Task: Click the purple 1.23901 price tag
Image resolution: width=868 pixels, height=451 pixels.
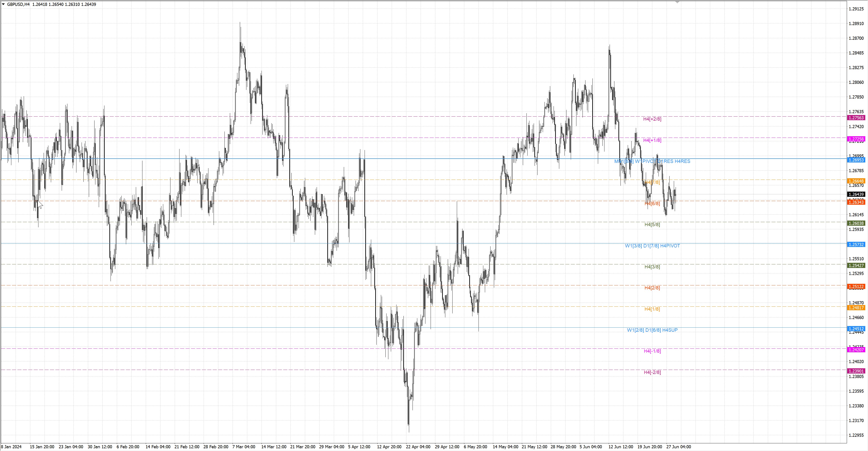Action: click(x=856, y=371)
